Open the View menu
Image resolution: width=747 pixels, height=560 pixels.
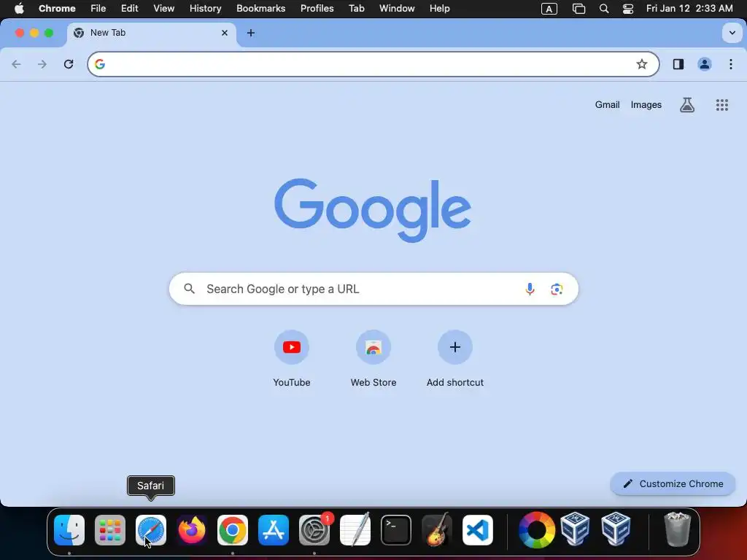pyautogui.click(x=163, y=9)
